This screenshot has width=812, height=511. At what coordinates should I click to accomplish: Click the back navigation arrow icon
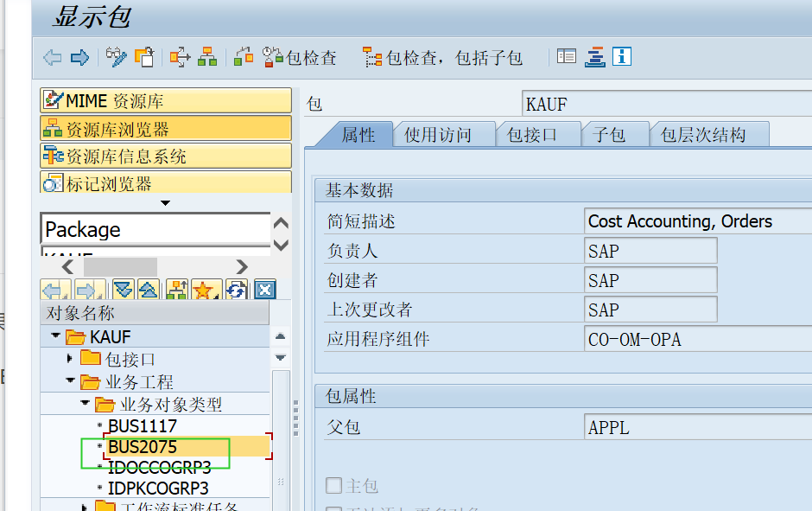tap(52, 56)
